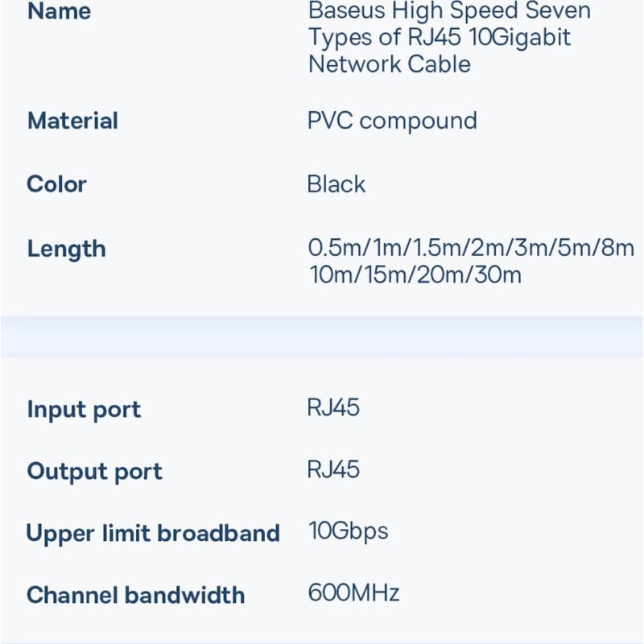Screen dimensions: 644x644
Task: Click the "10m/15m/20m/30m" length line
Action: point(415,275)
